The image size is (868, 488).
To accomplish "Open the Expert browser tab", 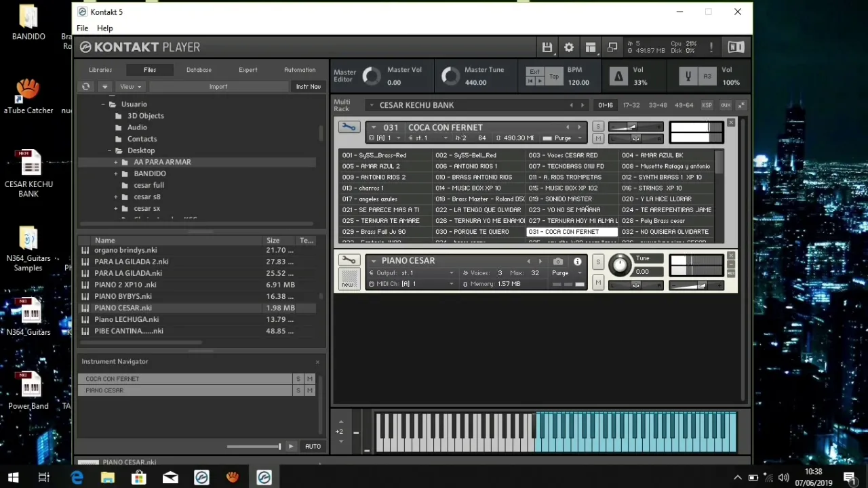I will (x=248, y=70).
